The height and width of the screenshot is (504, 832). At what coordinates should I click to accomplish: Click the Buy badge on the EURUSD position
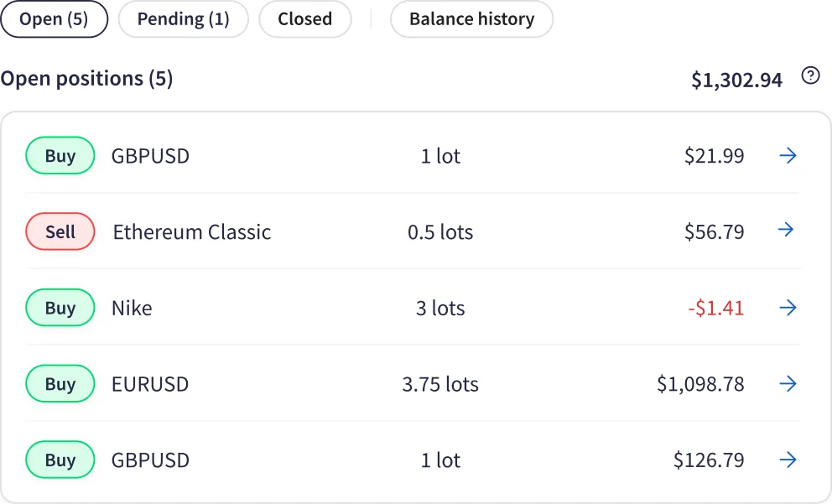coord(60,384)
